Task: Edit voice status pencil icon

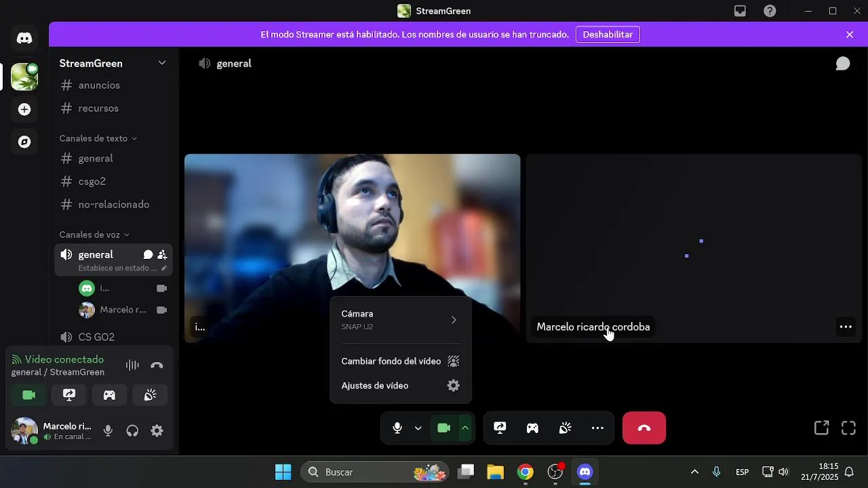Action: pos(163,268)
